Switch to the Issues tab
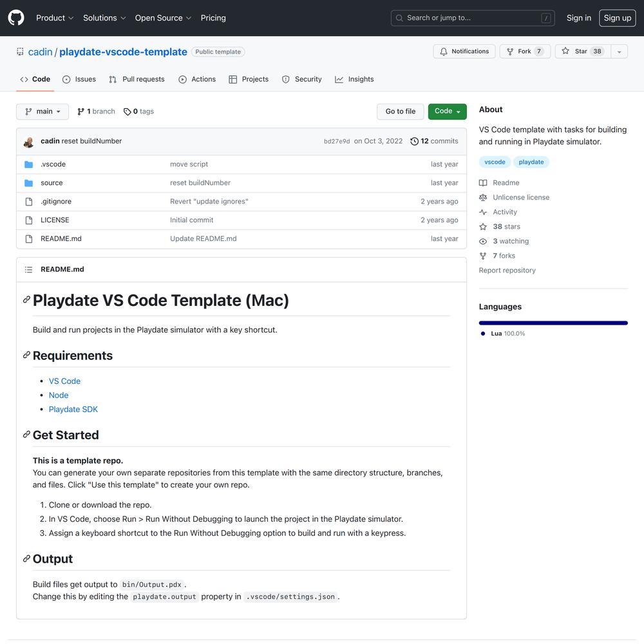 coord(79,79)
